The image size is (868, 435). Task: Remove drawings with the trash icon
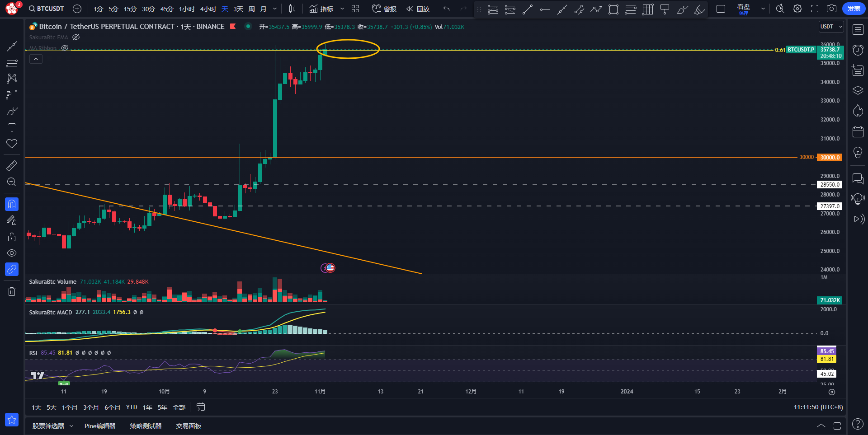coord(12,291)
